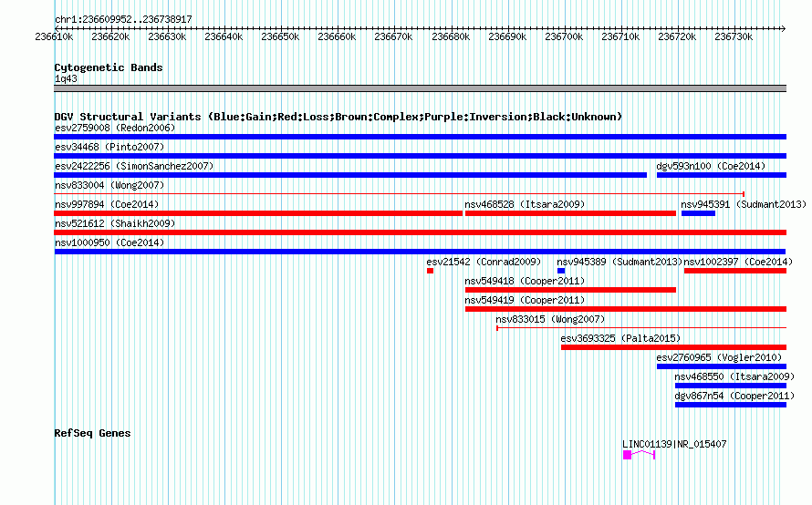Open nsv833015 (Wong2007) thin red line
812x505 pixels.
[641, 328]
